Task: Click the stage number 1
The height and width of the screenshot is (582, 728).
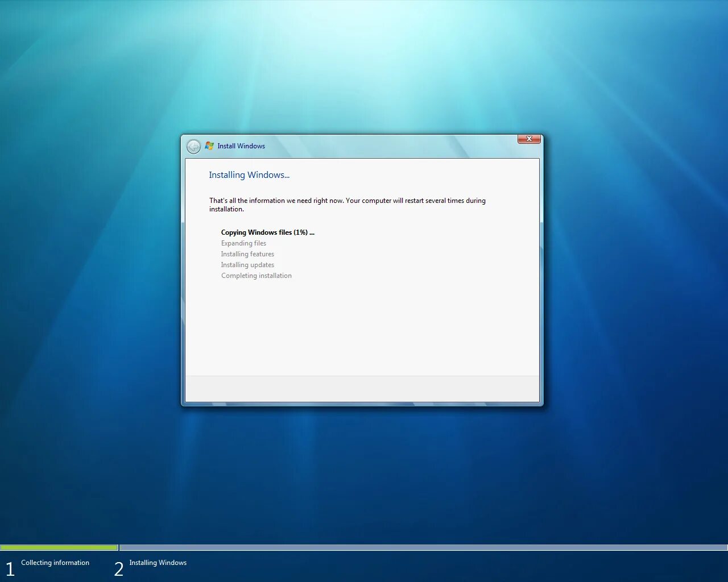Action: tap(10, 569)
